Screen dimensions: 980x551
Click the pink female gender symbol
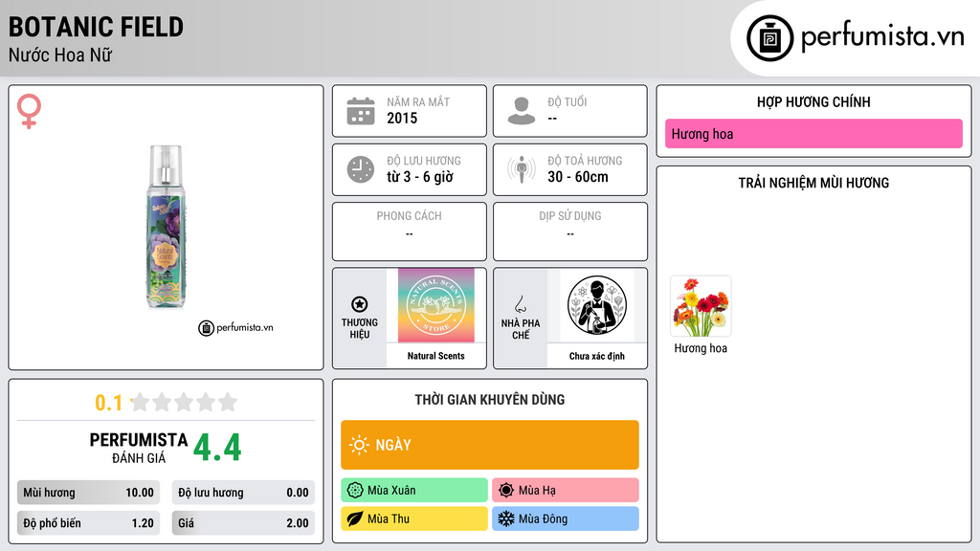coord(29,111)
